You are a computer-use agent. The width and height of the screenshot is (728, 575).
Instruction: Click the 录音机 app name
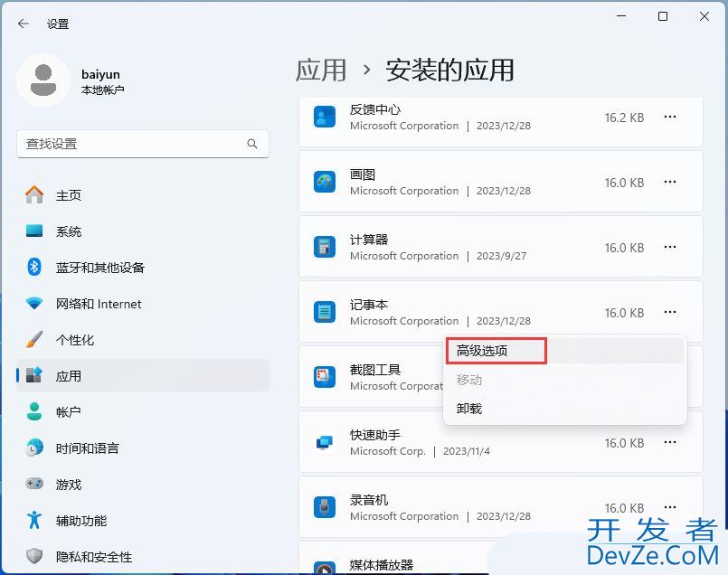click(369, 500)
